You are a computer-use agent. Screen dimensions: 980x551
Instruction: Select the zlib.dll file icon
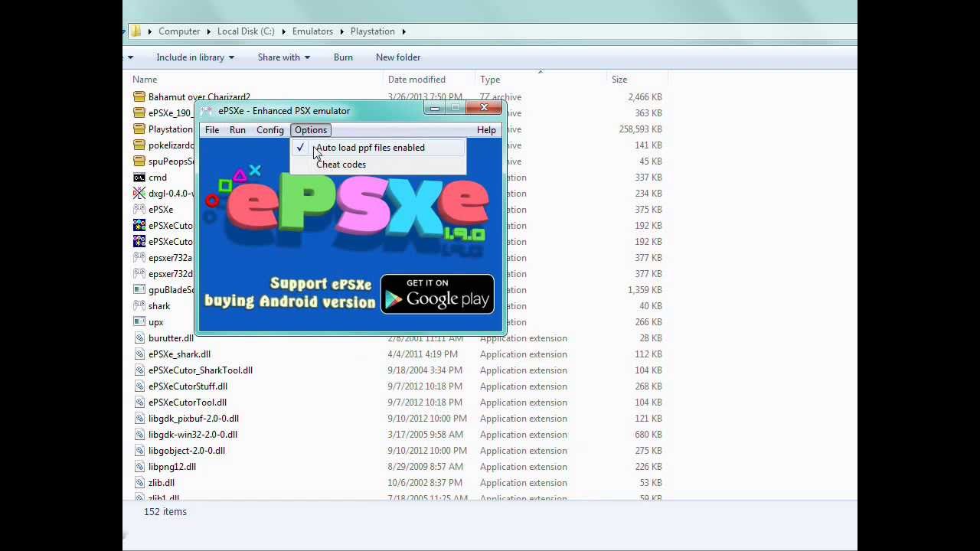tap(139, 483)
